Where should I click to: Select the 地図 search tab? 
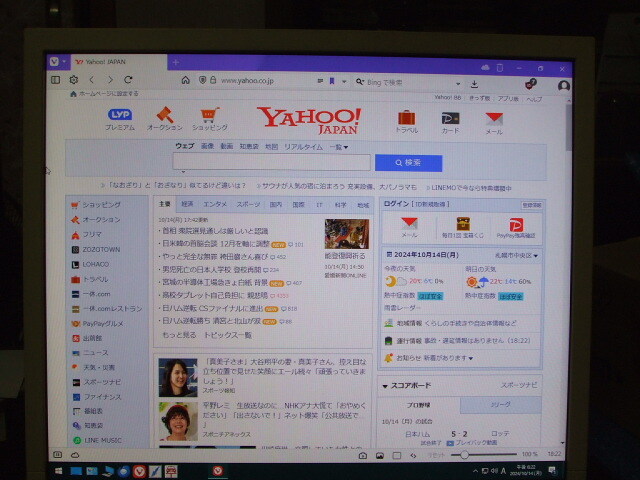point(271,147)
